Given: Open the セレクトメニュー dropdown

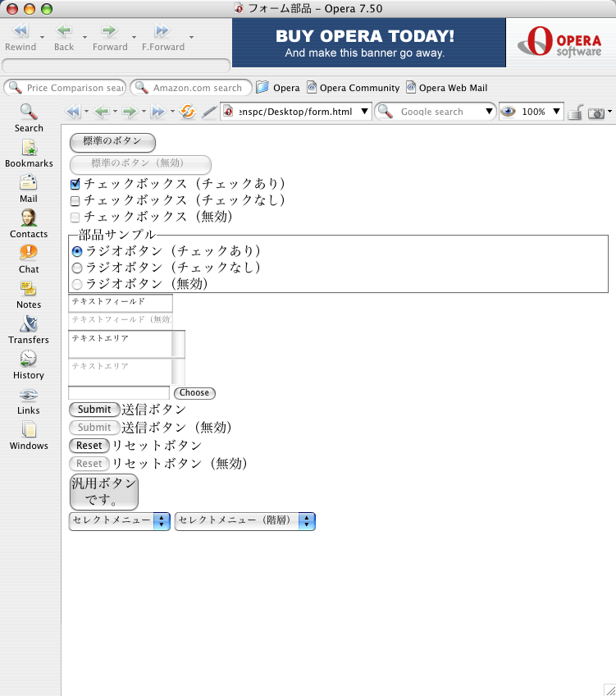Looking at the screenshot, I should (119, 521).
